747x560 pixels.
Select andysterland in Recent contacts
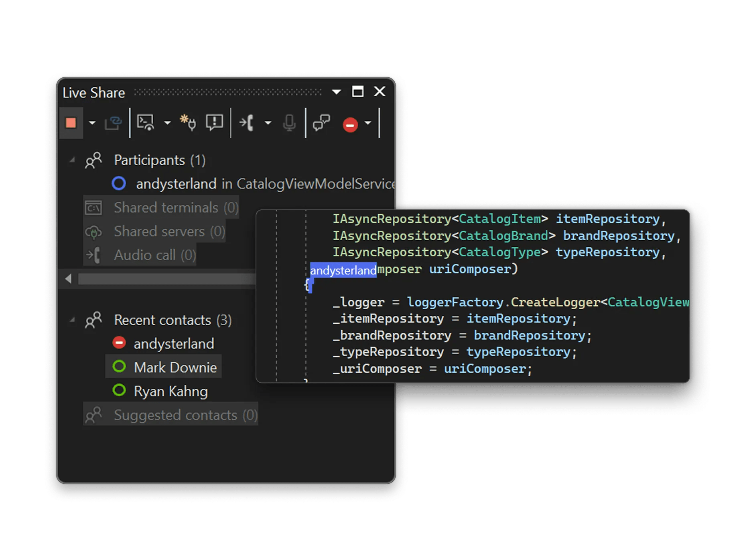tap(174, 344)
